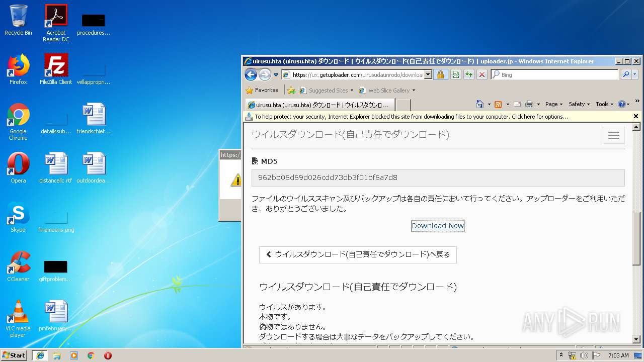Dismiss the yellow security information bar
This screenshot has width=644, height=362.
coord(636,116)
